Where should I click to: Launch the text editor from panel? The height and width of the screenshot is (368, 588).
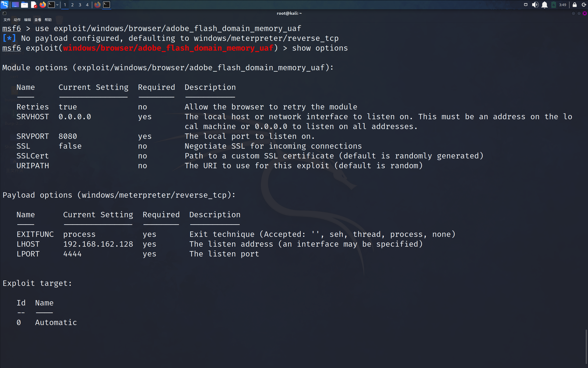tap(34, 5)
